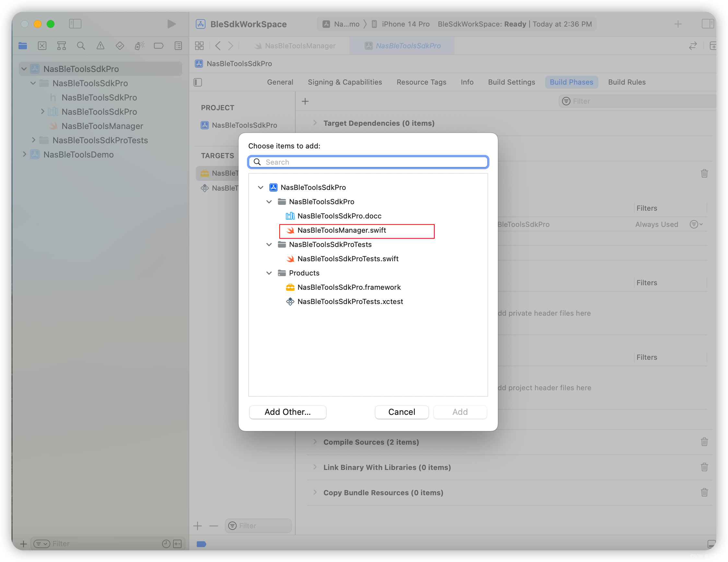The width and height of the screenshot is (728, 562).
Task: Switch to the Build Rules tab
Action: [x=627, y=82]
